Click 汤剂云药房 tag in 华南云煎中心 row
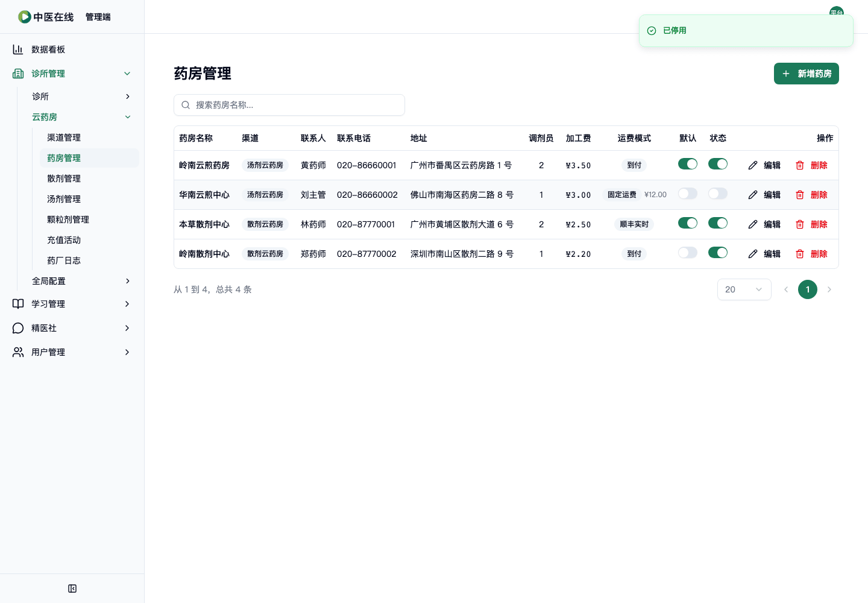Image resolution: width=868 pixels, height=603 pixels. click(x=265, y=195)
